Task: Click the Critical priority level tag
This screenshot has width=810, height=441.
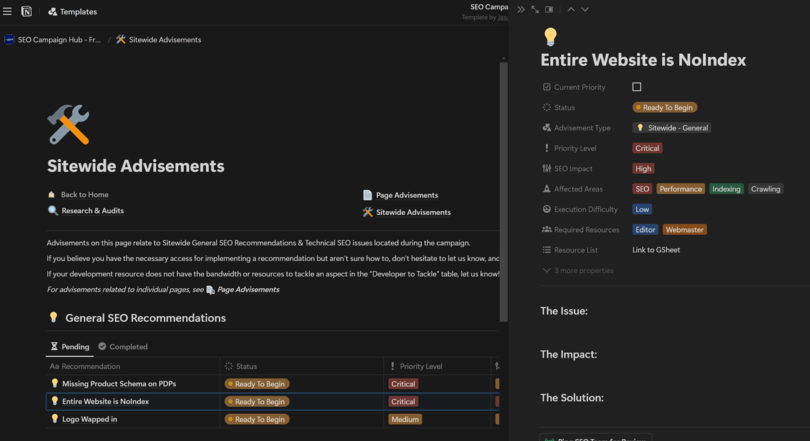Action: (x=647, y=148)
